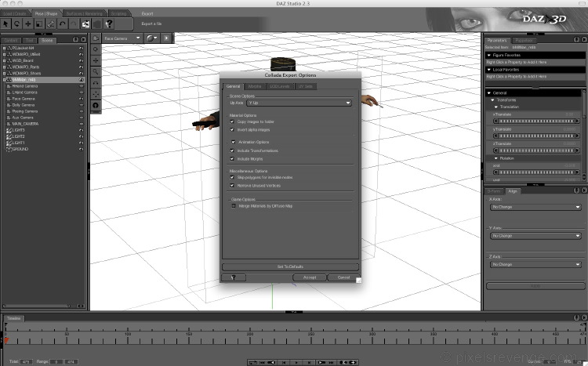This screenshot has height=366, width=588.
Task: Toggle Copy images to folder checkbox
Action: [x=232, y=121]
